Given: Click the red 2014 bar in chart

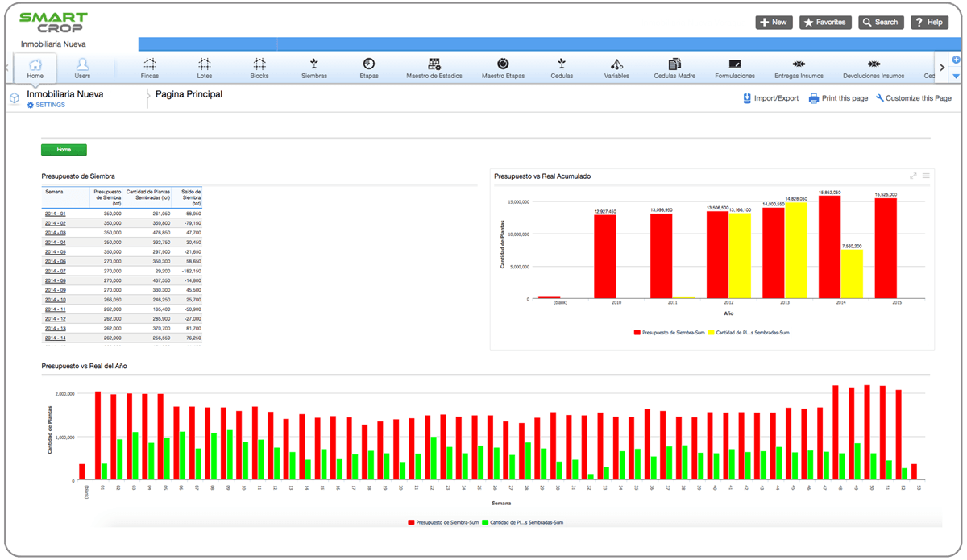Looking at the screenshot, I should coord(829,247).
